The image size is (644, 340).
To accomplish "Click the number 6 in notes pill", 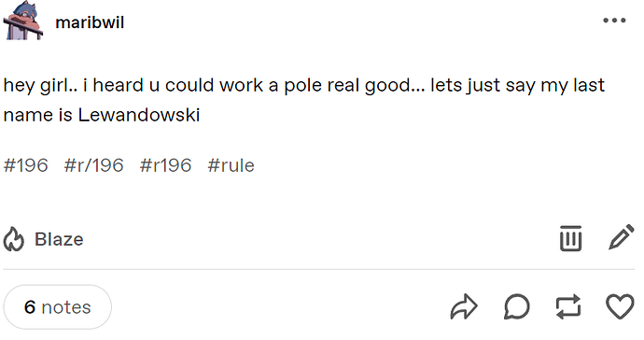I will [30, 307].
